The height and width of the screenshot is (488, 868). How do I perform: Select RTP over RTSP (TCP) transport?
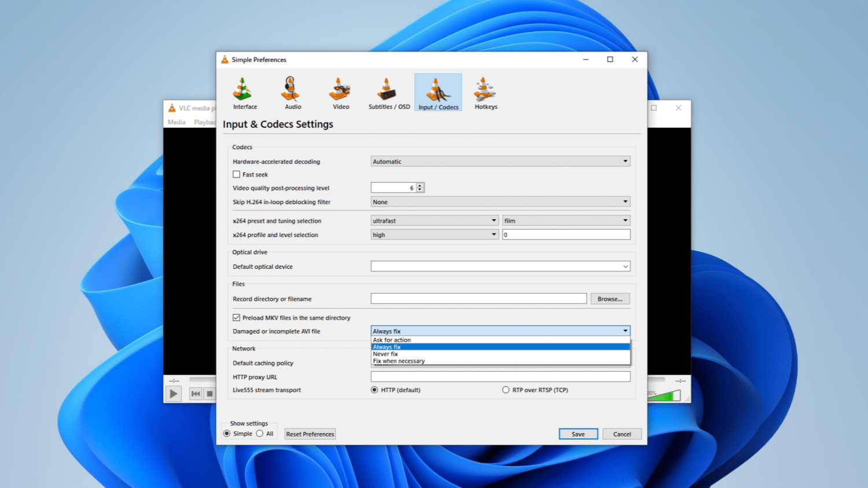click(506, 390)
